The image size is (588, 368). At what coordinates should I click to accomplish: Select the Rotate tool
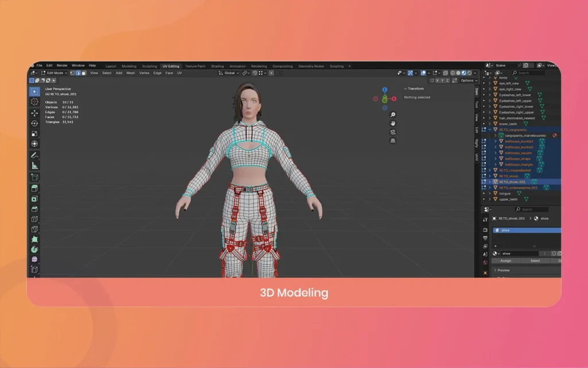click(34, 123)
